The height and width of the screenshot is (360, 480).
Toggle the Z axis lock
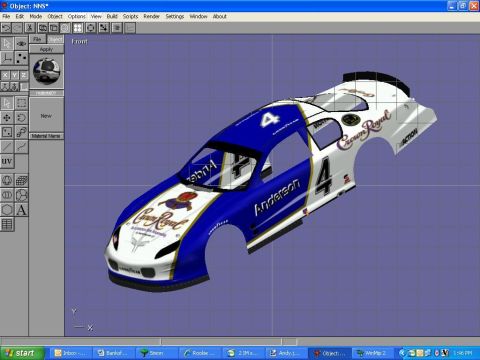pyautogui.click(x=24, y=76)
